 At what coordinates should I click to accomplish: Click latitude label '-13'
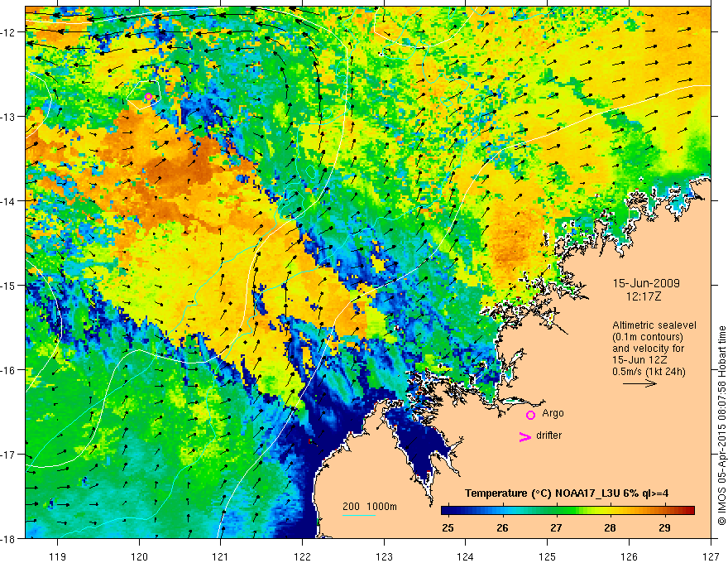click(x=9, y=117)
